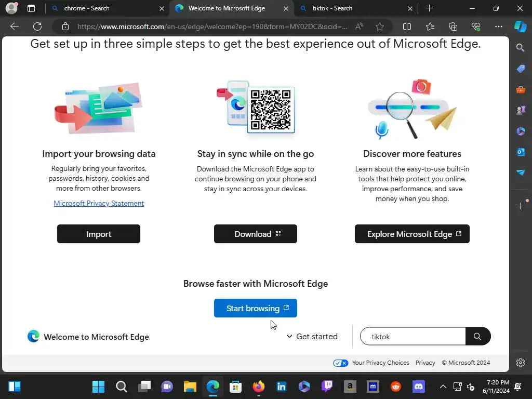Customize sidebar with plus icon
This screenshot has height=399, width=532.
pyautogui.click(x=521, y=206)
